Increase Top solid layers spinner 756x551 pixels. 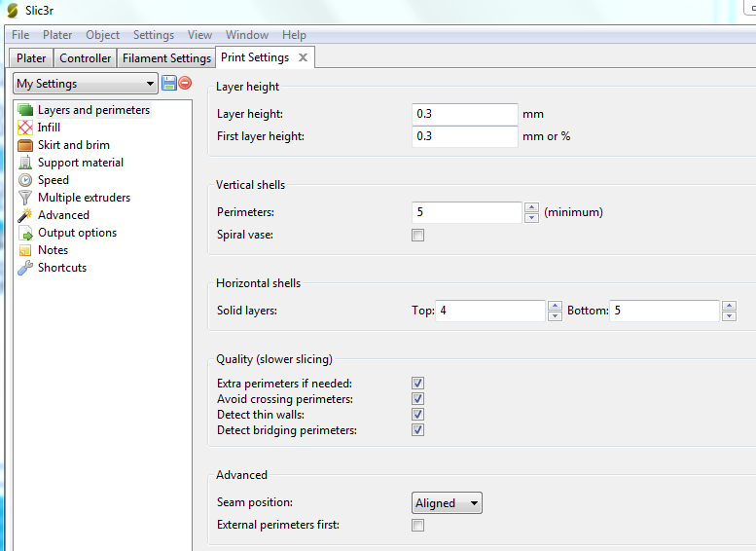click(x=555, y=306)
